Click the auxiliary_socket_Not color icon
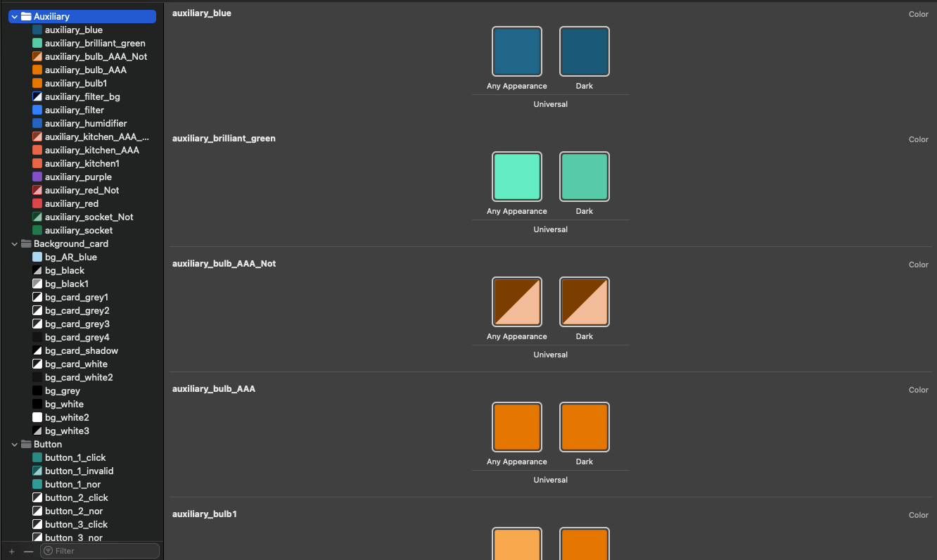The height and width of the screenshot is (560, 937). (37, 217)
